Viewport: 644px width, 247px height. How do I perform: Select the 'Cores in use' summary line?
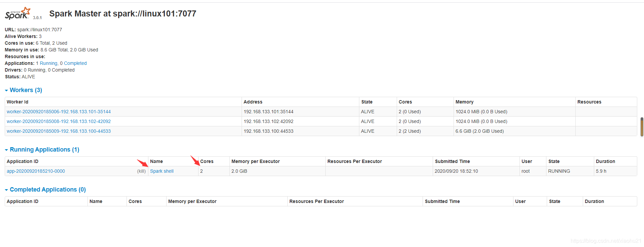(36, 43)
